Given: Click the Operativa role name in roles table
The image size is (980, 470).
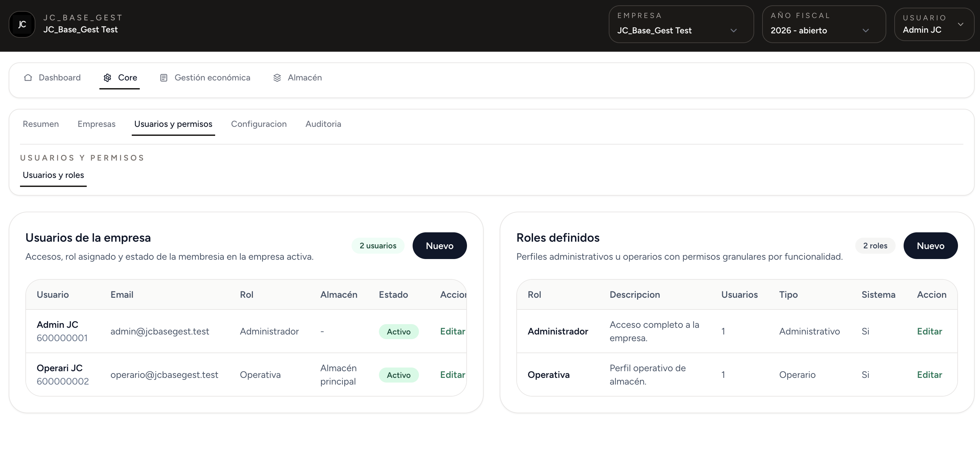Looking at the screenshot, I should 549,375.
